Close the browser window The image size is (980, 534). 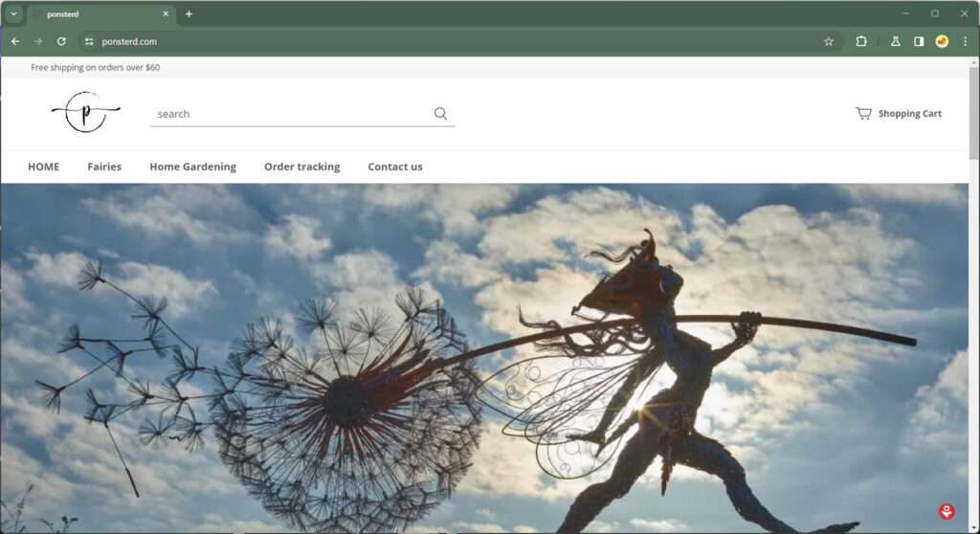click(964, 13)
